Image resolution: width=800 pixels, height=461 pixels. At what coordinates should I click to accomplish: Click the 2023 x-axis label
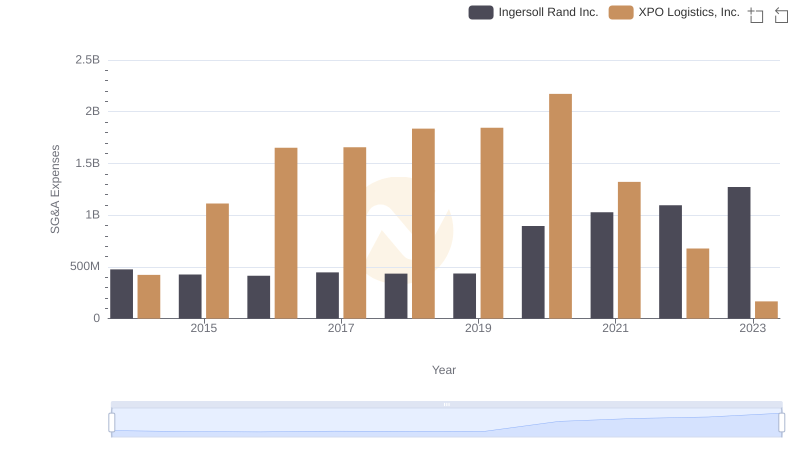point(753,328)
